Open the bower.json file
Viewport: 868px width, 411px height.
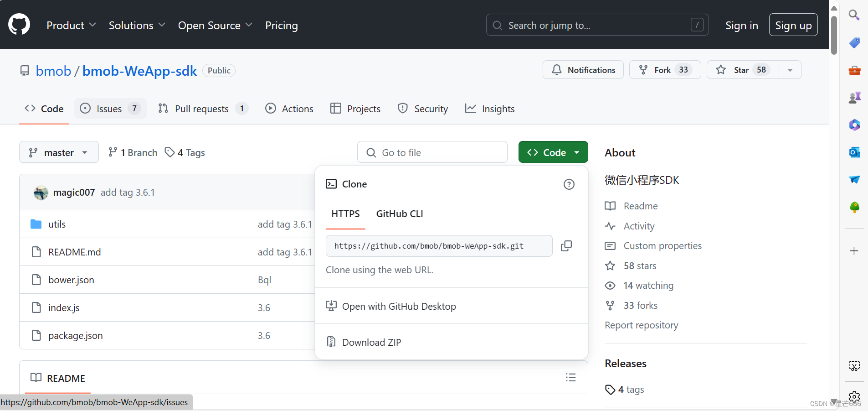click(71, 280)
